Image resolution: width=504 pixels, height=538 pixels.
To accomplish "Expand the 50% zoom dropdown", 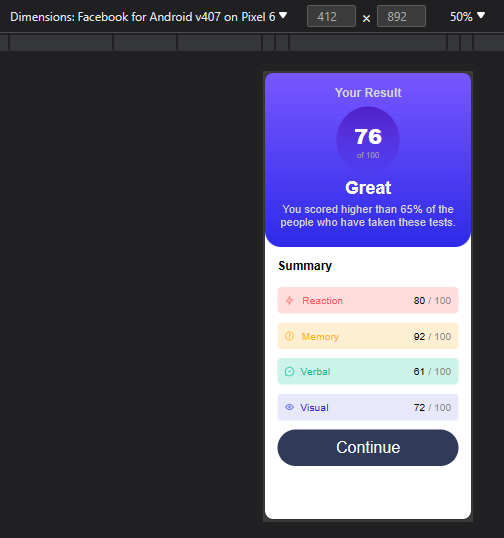I will click(467, 16).
